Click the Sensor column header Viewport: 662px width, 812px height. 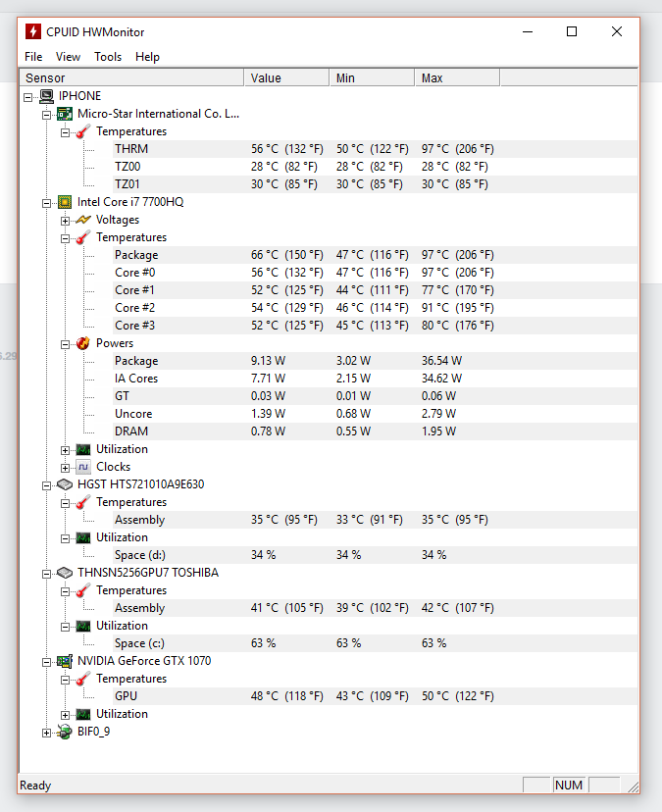[131, 77]
